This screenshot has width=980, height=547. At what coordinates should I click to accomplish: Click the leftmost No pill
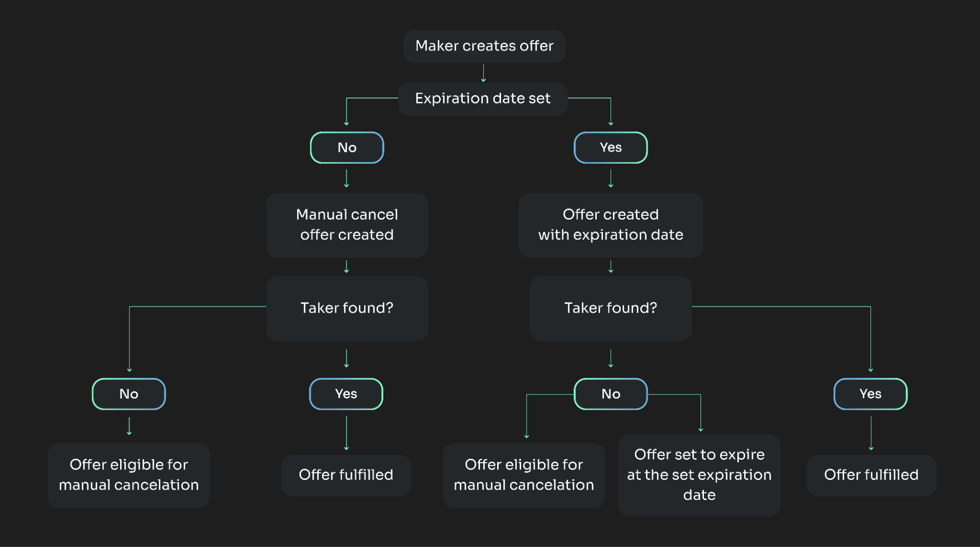129,394
